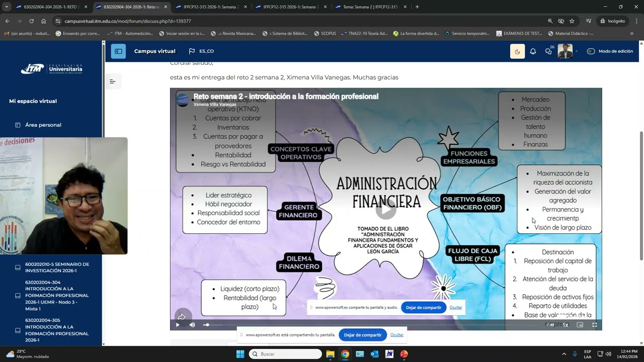This screenshot has width=644, height=362.
Task: Click the address bar URL
Action: point(128,21)
